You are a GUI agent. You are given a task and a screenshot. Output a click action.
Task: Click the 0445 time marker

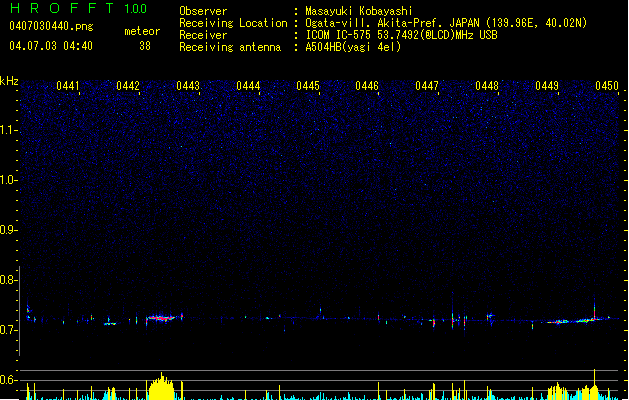[x=308, y=86]
